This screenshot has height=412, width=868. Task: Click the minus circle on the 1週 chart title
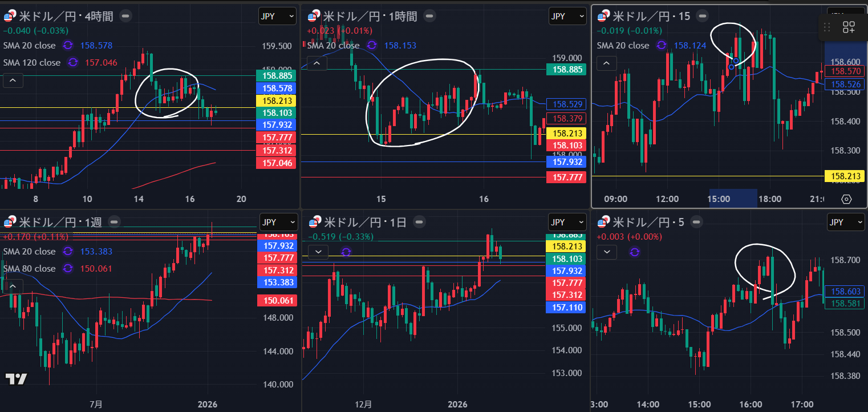point(114,222)
